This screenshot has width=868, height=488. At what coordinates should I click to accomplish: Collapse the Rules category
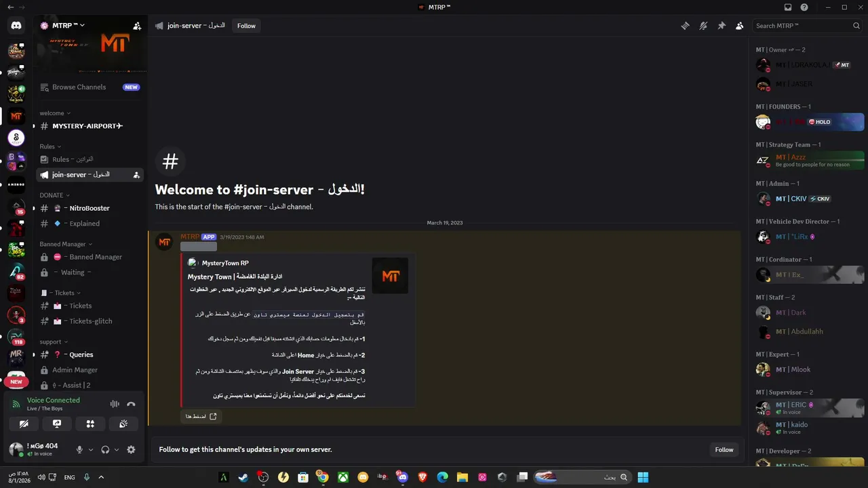pos(50,146)
